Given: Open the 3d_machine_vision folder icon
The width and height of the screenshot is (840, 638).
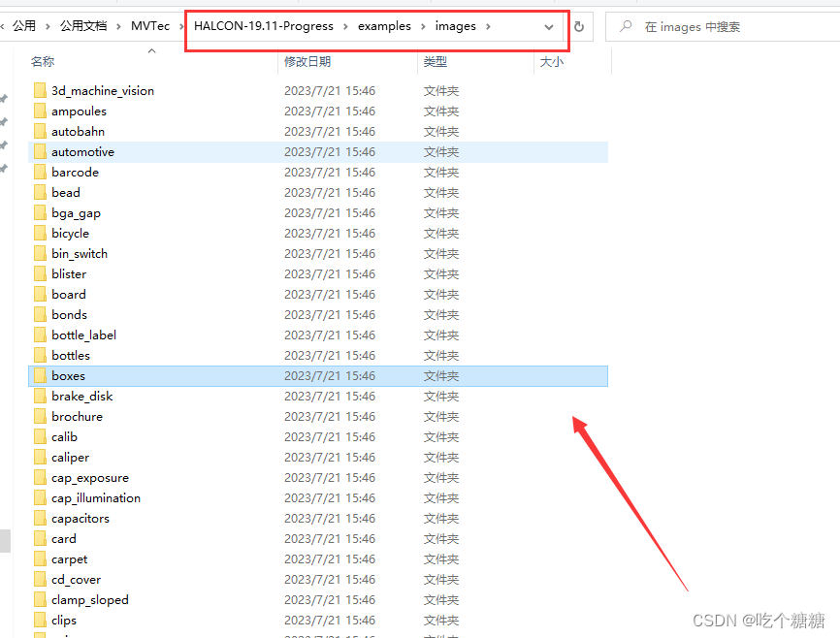Looking at the screenshot, I should tap(39, 90).
